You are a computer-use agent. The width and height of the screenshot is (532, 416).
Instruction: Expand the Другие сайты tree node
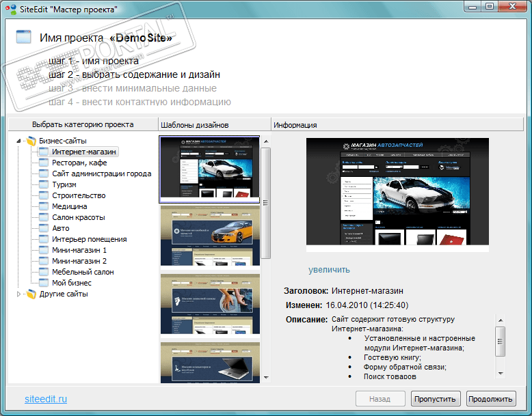[x=18, y=294]
